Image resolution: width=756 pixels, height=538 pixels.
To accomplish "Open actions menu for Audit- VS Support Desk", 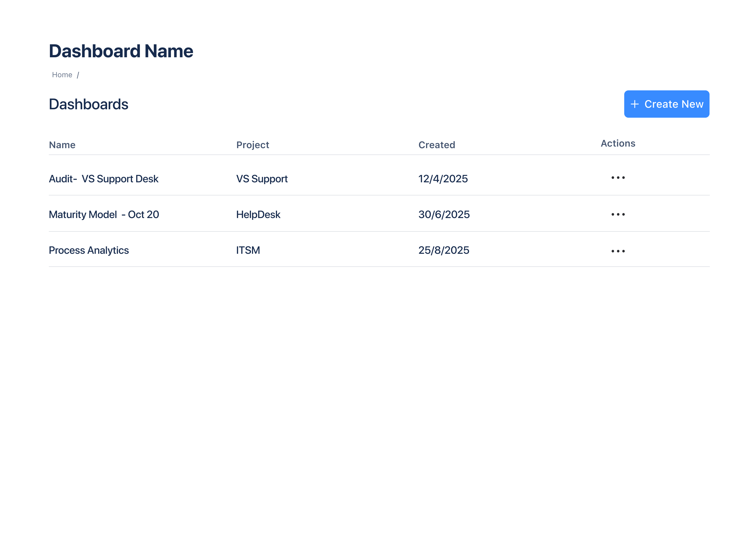I will pyautogui.click(x=618, y=178).
